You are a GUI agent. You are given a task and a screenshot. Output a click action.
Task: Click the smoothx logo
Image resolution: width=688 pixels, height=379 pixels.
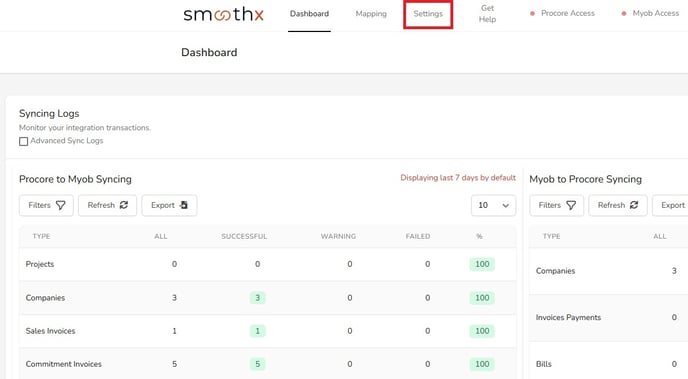223,14
